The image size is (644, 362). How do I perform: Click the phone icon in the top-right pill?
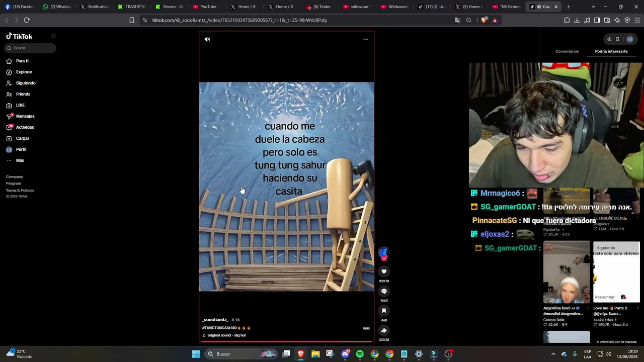pyautogui.click(x=618, y=39)
